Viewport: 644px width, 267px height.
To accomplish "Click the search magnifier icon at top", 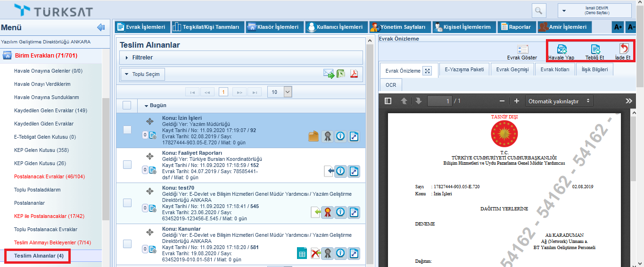I will [538, 10].
